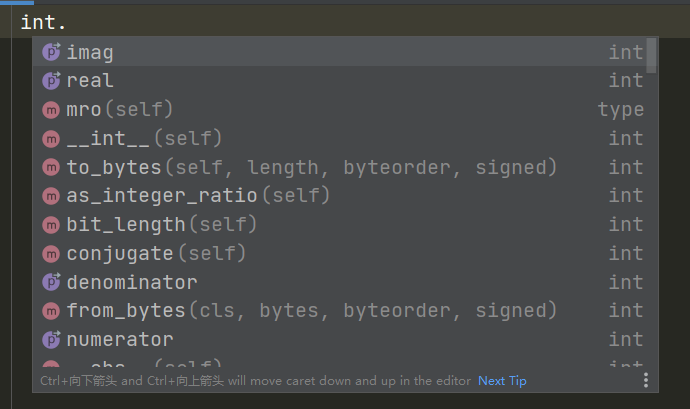Click the method icon next to __int__
This screenshot has width=690, height=409.
[x=51, y=138]
